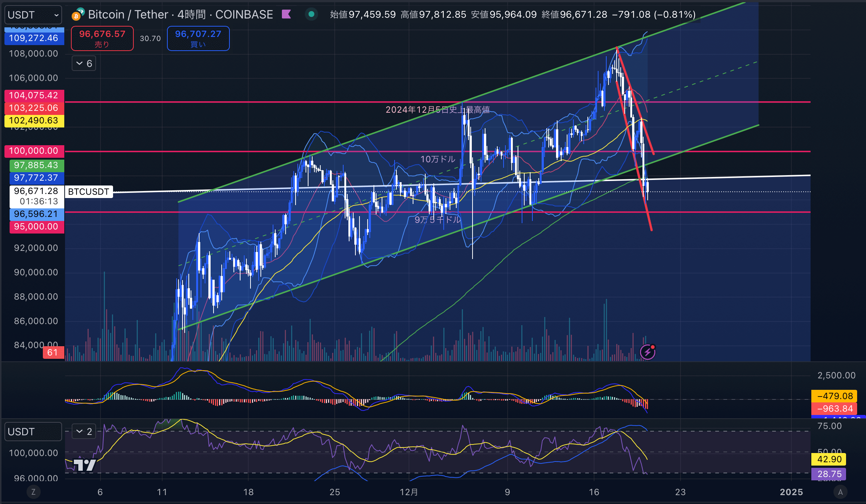Screen dimensions: 866x504
Task: Click the buy button 96,707.27
Action: point(198,38)
